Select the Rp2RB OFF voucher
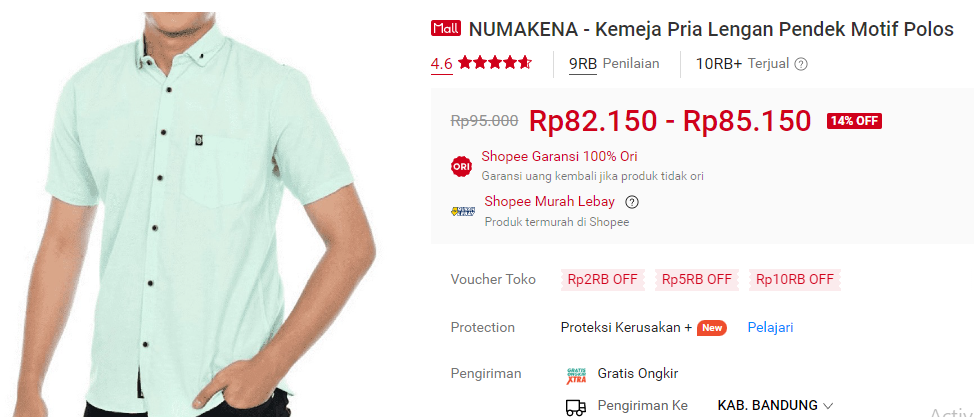 [x=603, y=280]
